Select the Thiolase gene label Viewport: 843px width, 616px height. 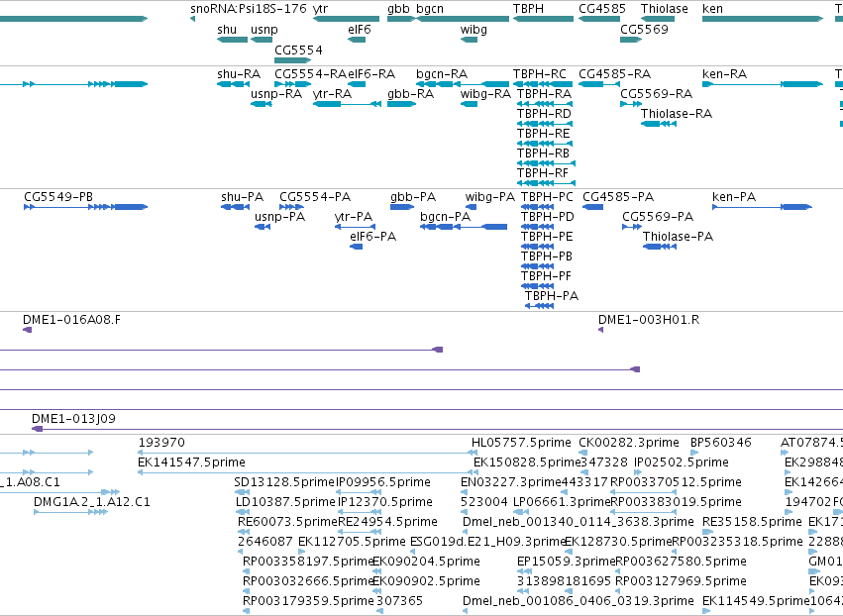[x=664, y=9]
